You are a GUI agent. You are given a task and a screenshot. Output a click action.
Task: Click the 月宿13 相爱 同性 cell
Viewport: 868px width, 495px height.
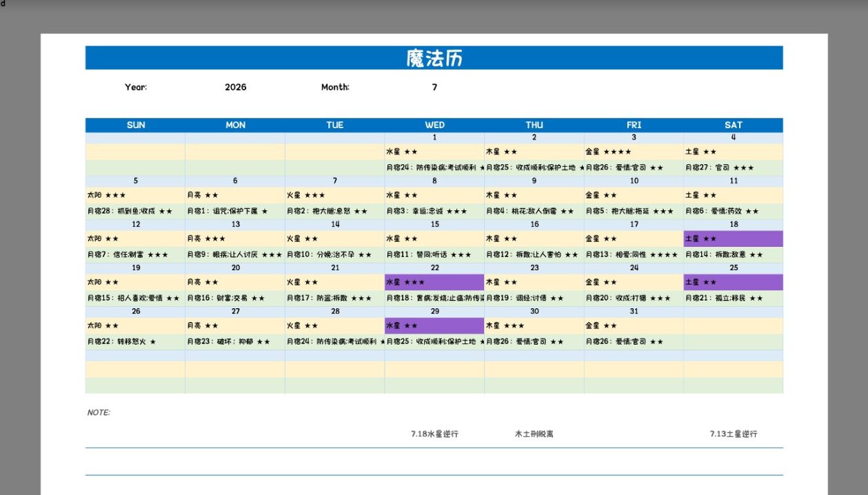click(x=634, y=254)
